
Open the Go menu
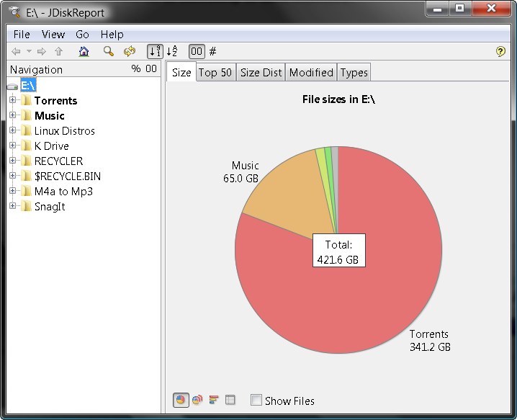coord(82,35)
